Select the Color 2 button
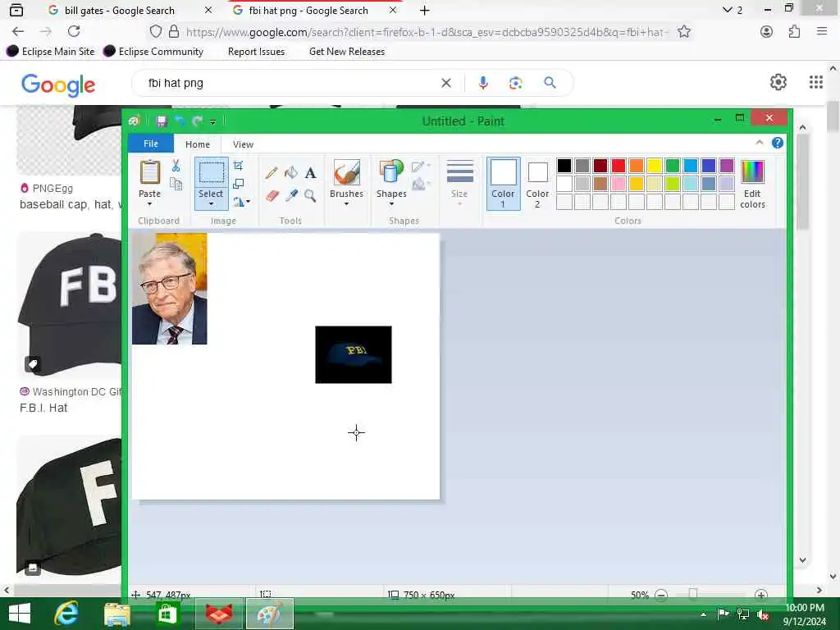The height and width of the screenshot is (630, 840). point(537,183)
